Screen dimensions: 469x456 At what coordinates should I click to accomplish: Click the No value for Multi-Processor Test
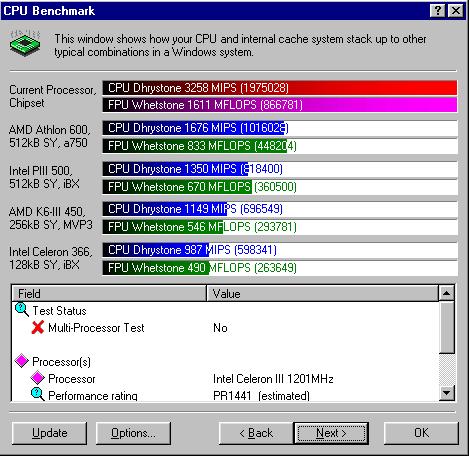click(x=220, y=328)
